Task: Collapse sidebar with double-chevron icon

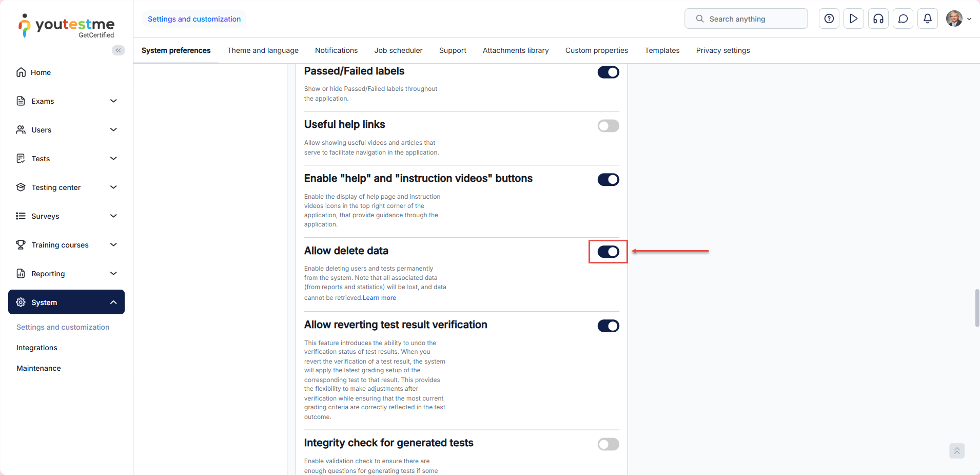Action: click(119, 50)
